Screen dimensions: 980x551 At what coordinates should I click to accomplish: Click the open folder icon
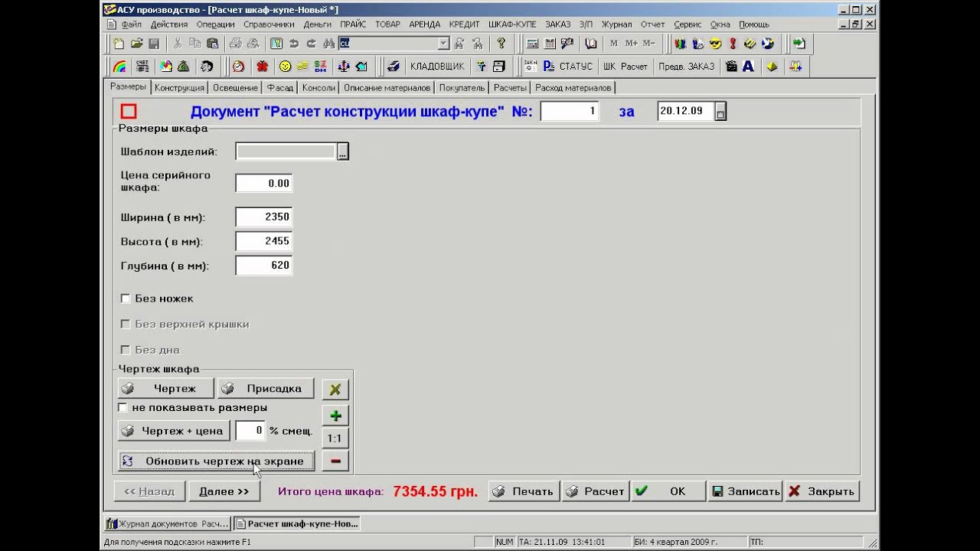[x=137, y=44]
